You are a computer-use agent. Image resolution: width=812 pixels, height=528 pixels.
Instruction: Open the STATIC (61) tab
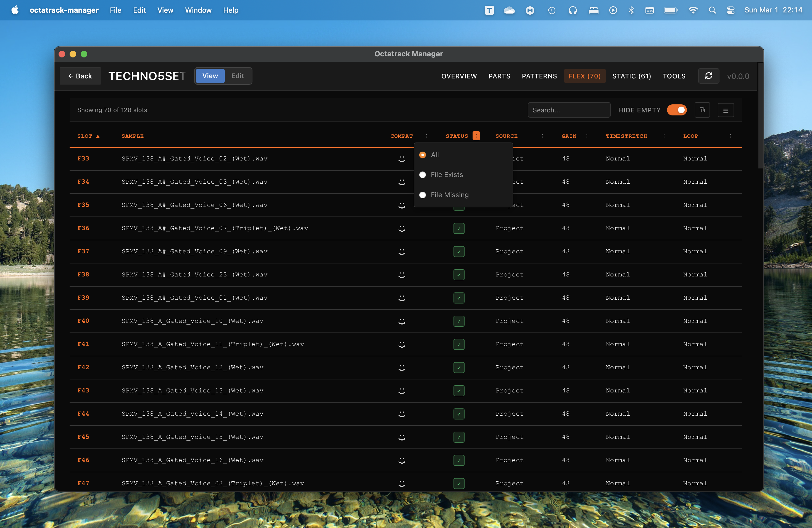[x=632, y=76]
